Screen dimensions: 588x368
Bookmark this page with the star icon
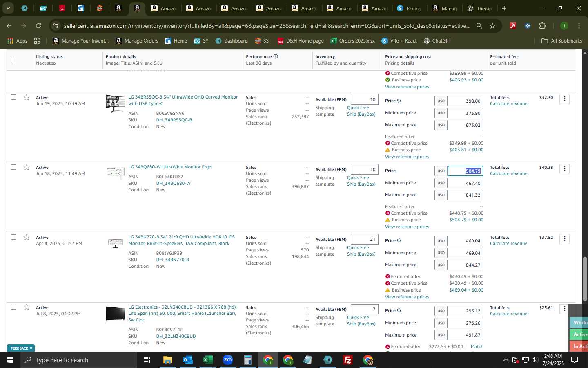(492, 26)
